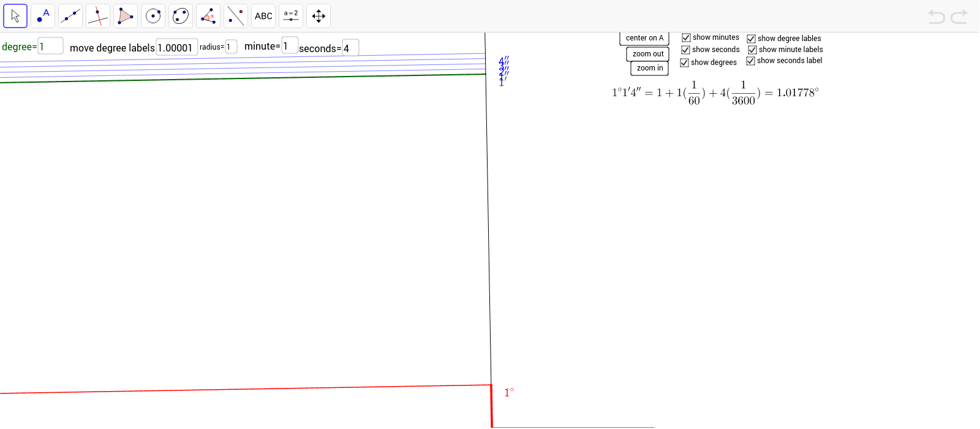Uncheck show degrees checkbox
Screen dimensions: 980x429
pos(684,63)
